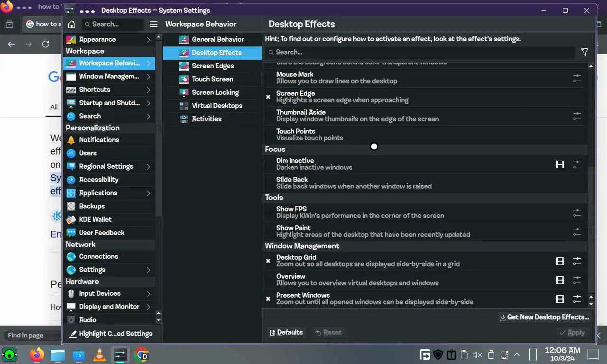Viewport: 607px width, 364px height.
Task: Click Get New Desktop Effects button
Action: click(x=544, y=317)
